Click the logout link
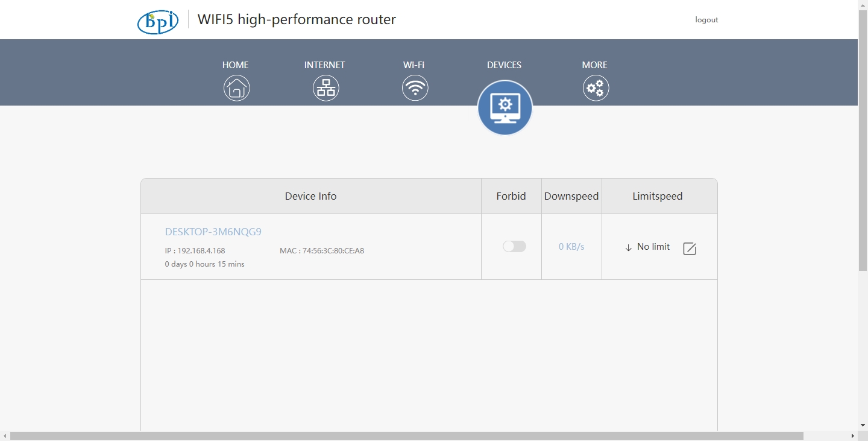Screen dimensions: 868x441 tap(706, 20)
